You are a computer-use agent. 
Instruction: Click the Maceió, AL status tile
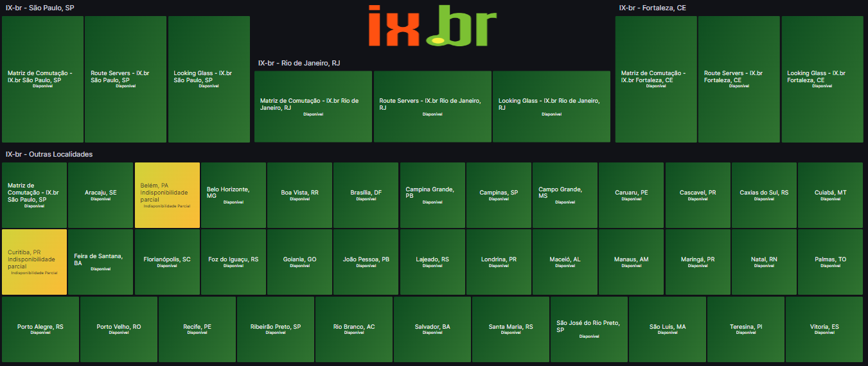[565, 262]
